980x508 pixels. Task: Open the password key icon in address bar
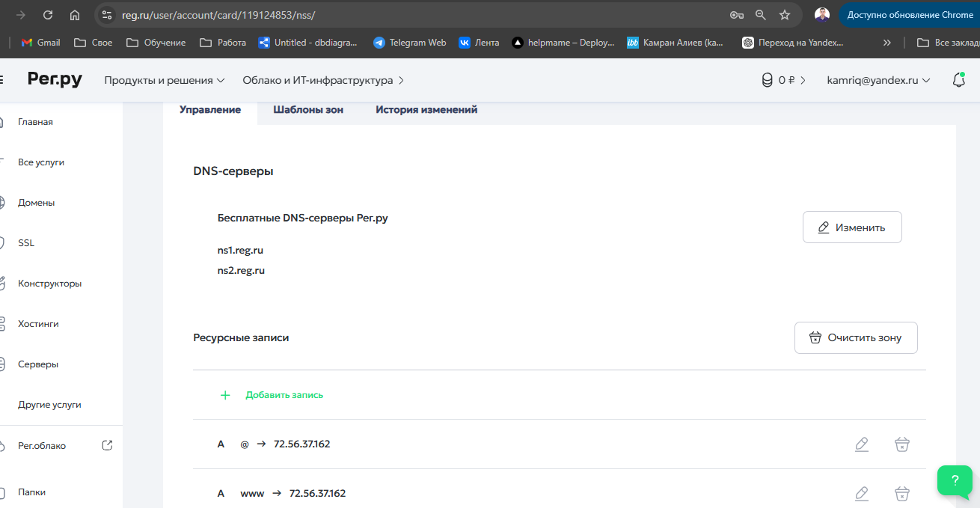click(737, 15)
